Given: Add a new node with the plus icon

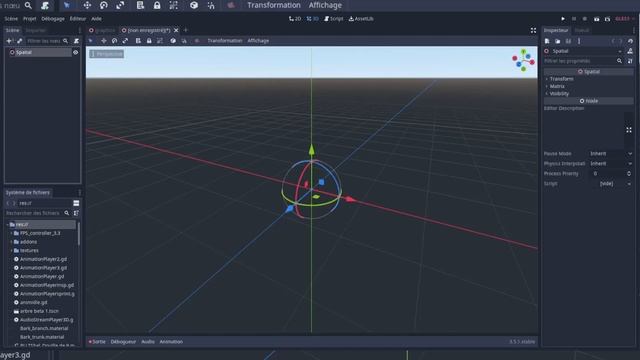Looking at the screenshot, I should pos(9,41).
